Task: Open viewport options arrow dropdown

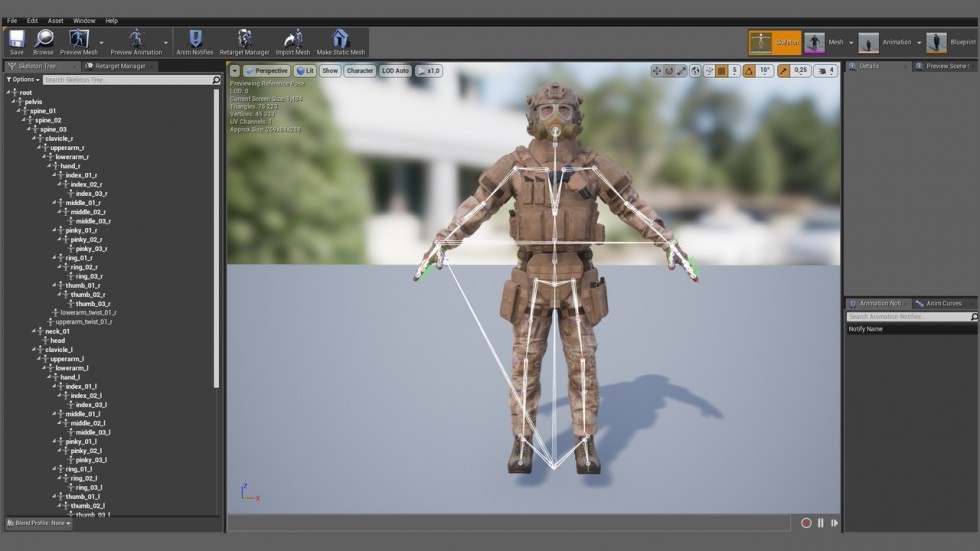Action: pyautogui.click(x=235, y=71)
